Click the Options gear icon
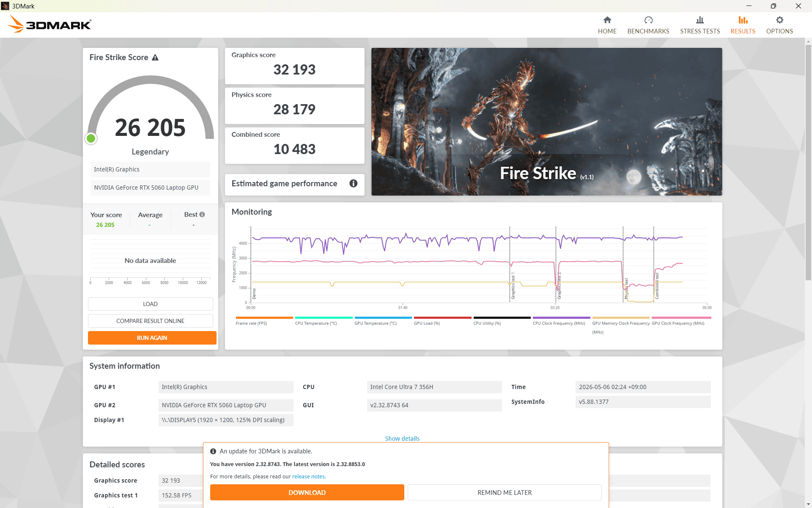This screenshot has height=508, width=812. pyautogui.click(x=779, y=20)
